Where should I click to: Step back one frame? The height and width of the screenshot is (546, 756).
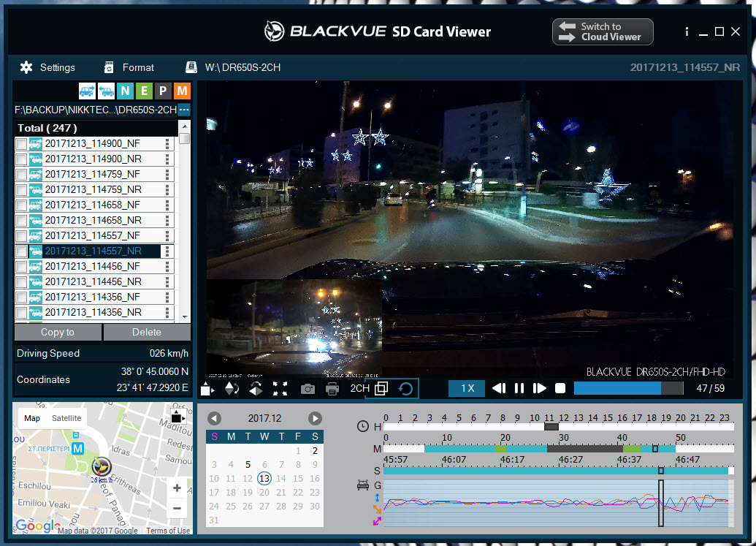499,388
